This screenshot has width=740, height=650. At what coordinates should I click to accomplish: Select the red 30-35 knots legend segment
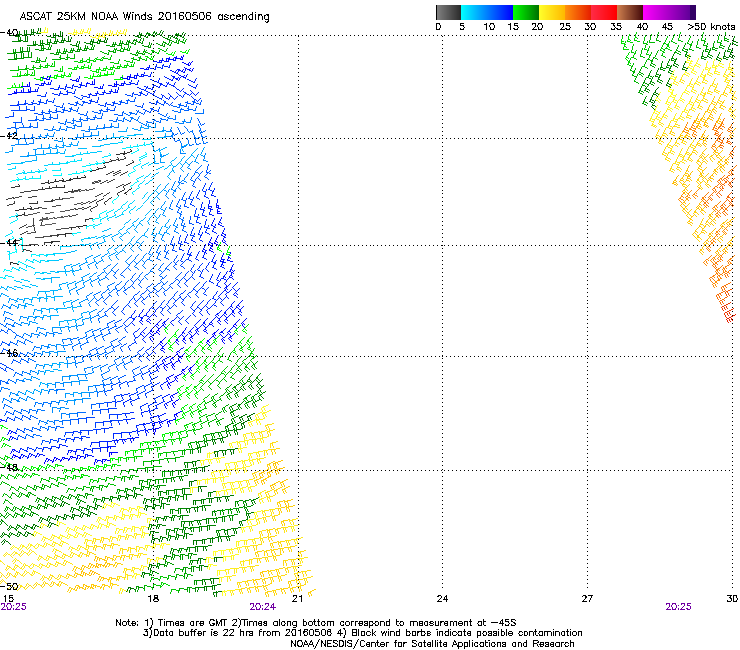point(604,12)
